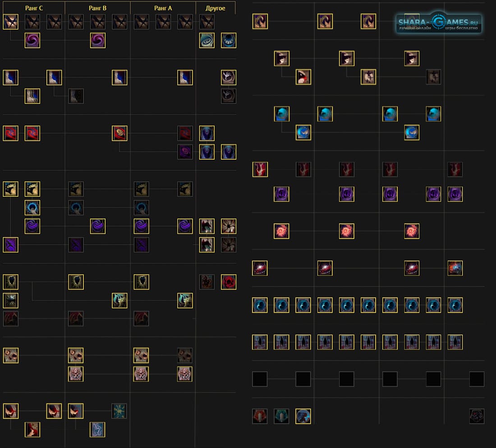This screenshot has width=496, height=448.
Task: Choose the fiery blue orb skill in right panel
Action: point(455,268)
